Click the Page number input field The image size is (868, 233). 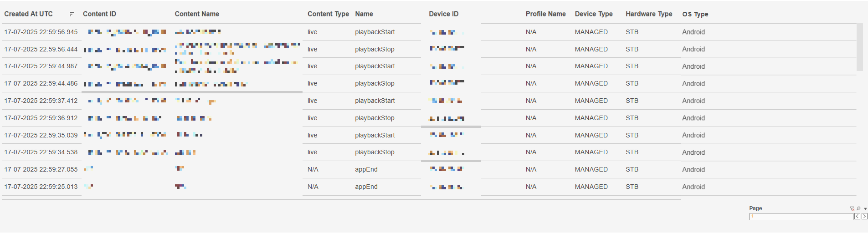pos(801,217)
